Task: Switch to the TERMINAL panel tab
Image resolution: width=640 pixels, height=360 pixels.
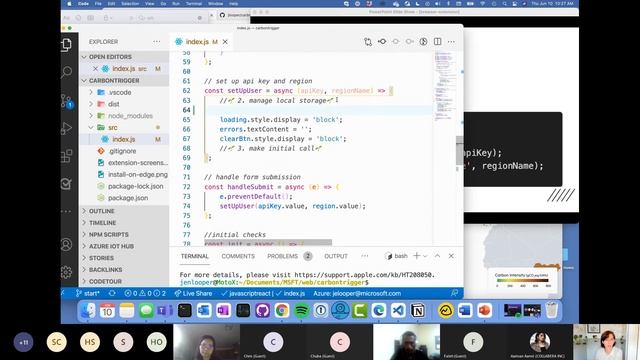Action: point(195,256)
